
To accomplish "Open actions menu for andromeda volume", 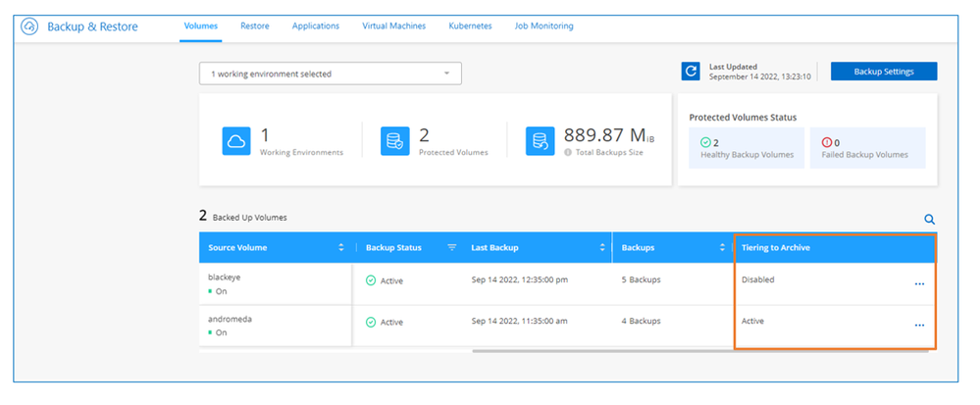I will coord(919,326).
